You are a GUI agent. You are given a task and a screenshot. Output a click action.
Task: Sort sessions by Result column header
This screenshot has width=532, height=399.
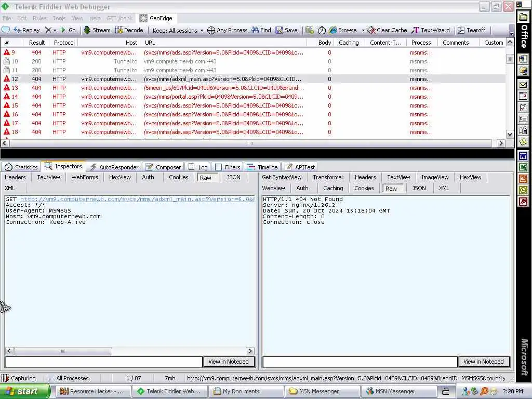37,43
